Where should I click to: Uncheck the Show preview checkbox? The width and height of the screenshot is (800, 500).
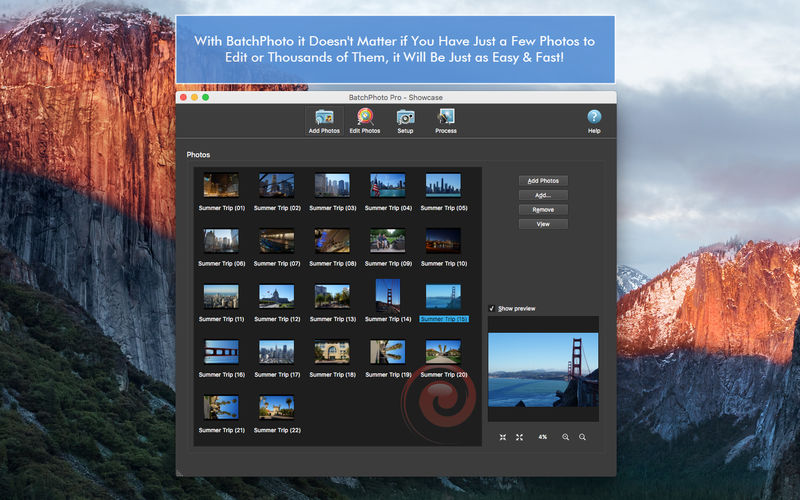click(x=492, y=308)
